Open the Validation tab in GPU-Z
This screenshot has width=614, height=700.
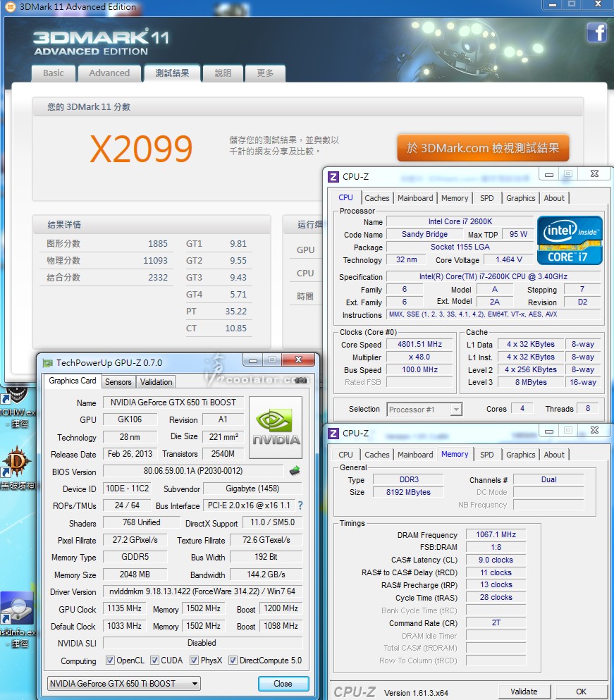tap(156, 382)
